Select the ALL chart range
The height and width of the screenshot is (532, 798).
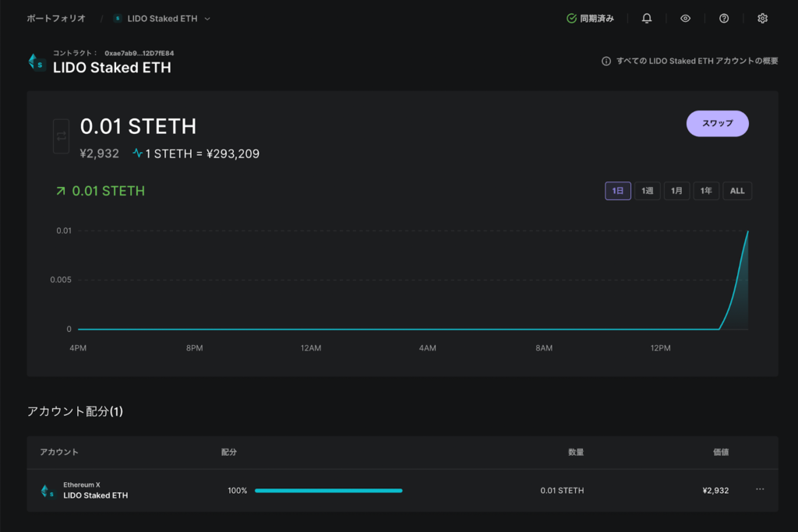(x=737, y=191)
